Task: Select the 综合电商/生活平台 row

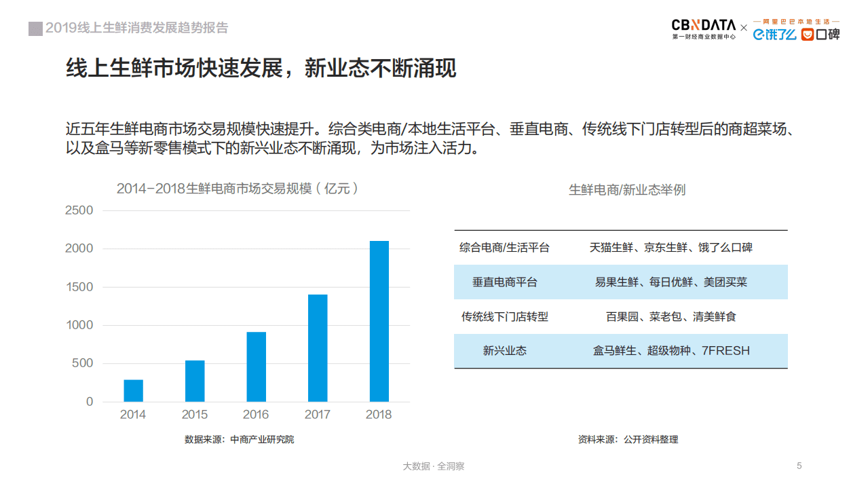Action: [620, 248]
